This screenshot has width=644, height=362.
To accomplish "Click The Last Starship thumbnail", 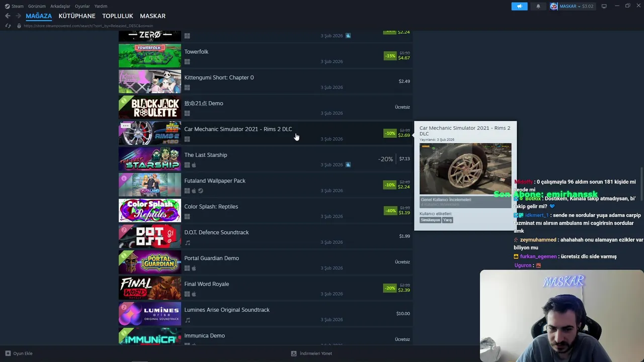I will tap(149, 159).
